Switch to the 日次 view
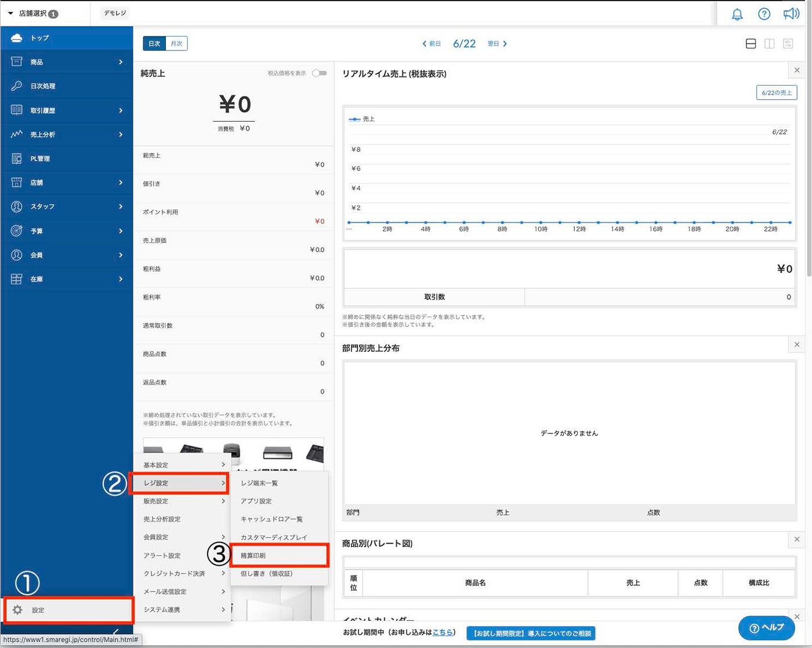The width and height of the screenshot is (812, 648). point(154,44)
